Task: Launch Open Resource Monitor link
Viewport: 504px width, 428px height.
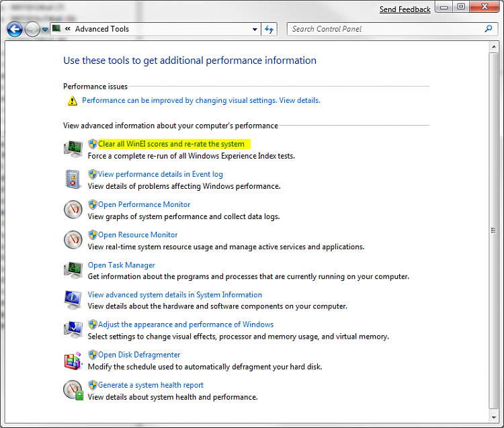Action: click(x=138, y=235)
